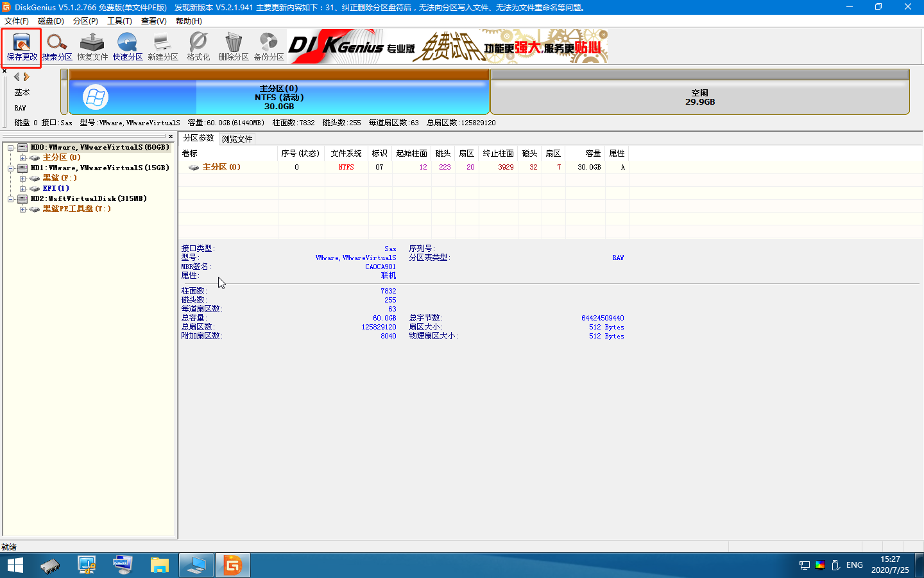Select 黑鲨PE工具盘(Y:) in tree
924x578 pixels.
(x=76, y=209)
